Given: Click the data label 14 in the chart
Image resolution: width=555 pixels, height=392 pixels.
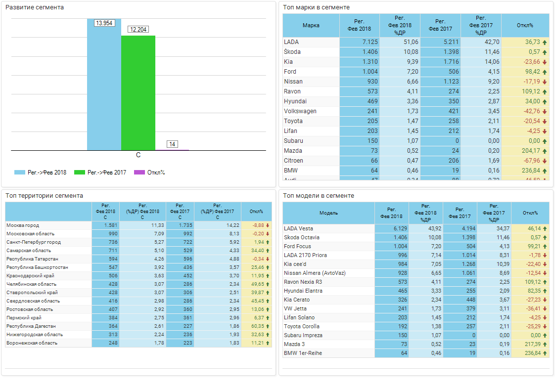Looking at the screenshot, I should (x=172, y=144).
